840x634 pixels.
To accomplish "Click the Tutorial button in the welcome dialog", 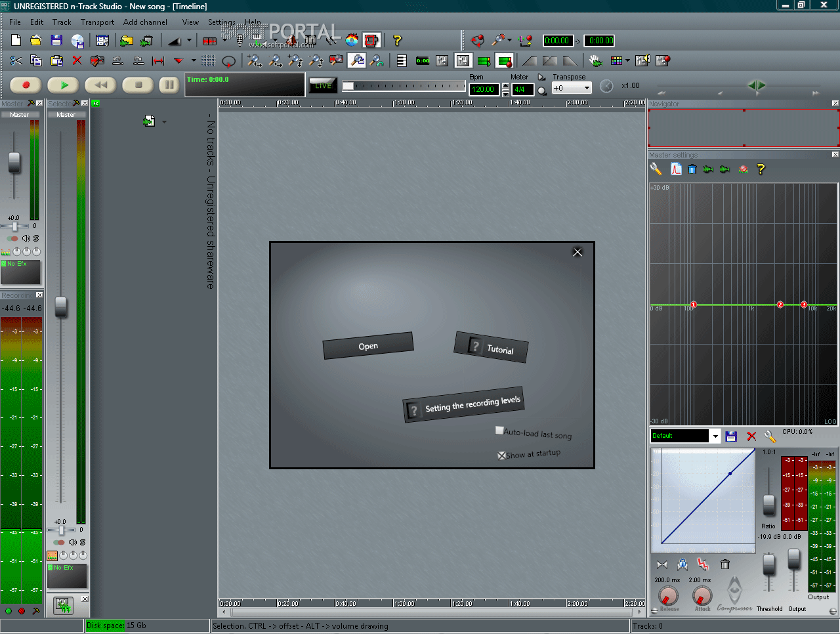I will (x=491, y=347).
